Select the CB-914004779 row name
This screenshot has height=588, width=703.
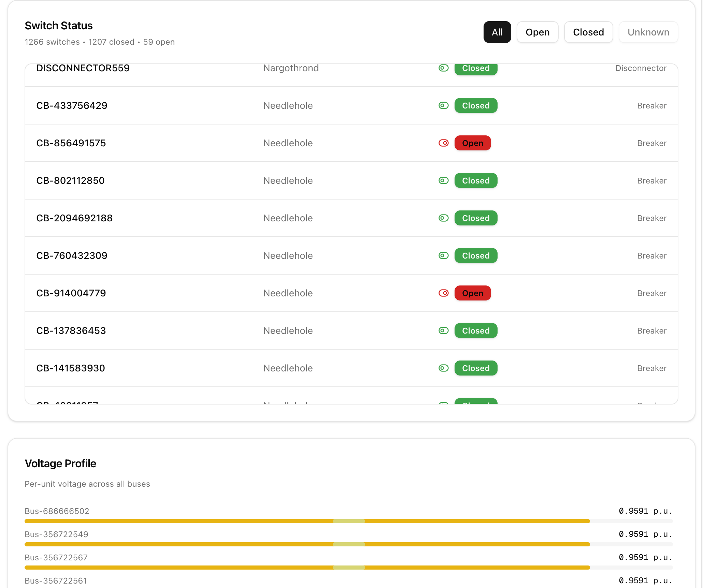click(x=71, y=293)
